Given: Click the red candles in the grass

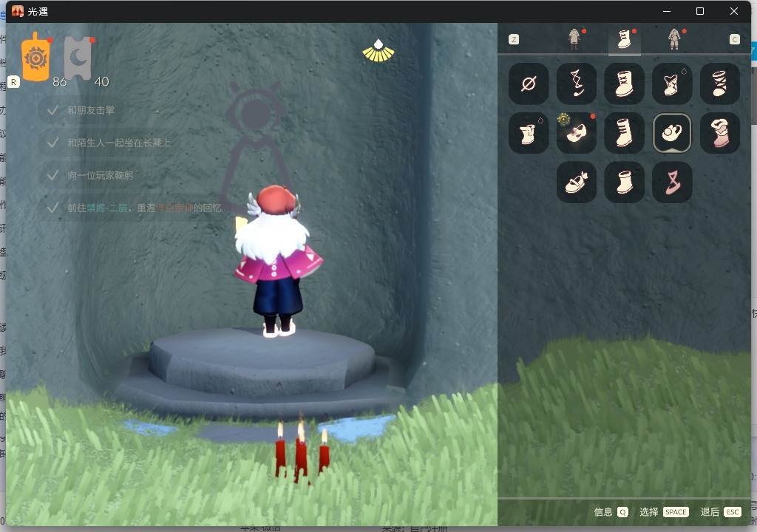Looking at the screenshot, I should coord(302,451).
